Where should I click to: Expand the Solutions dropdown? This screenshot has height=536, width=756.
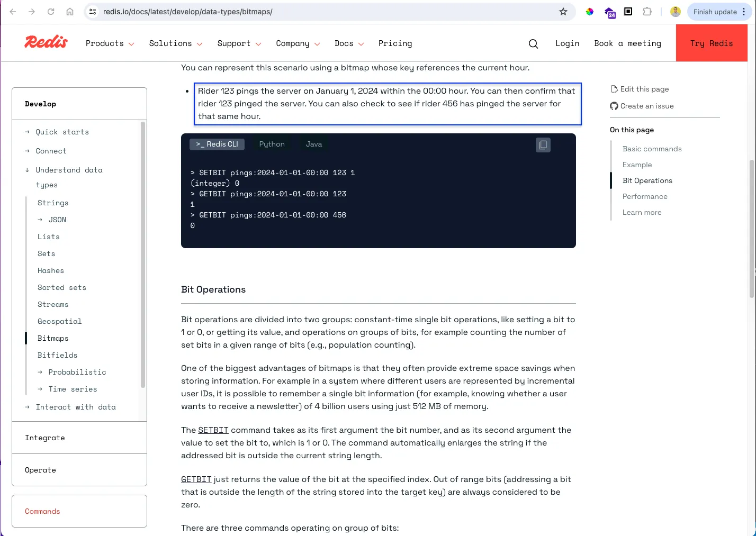tap(176, 43)
